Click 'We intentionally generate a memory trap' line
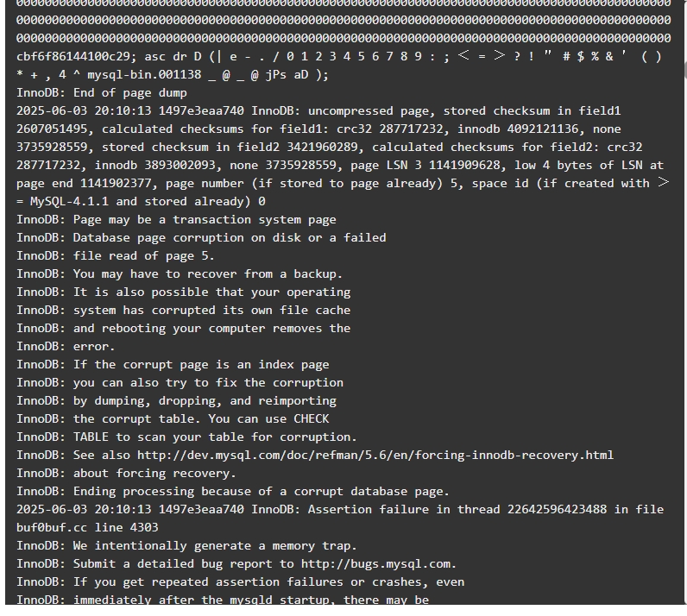687x616 pixels. 186,546
